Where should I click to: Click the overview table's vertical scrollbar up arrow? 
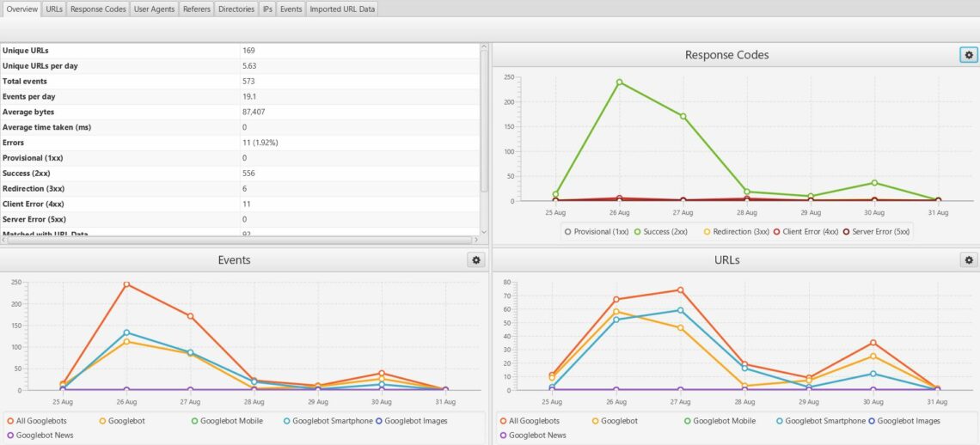pos(484,47)
